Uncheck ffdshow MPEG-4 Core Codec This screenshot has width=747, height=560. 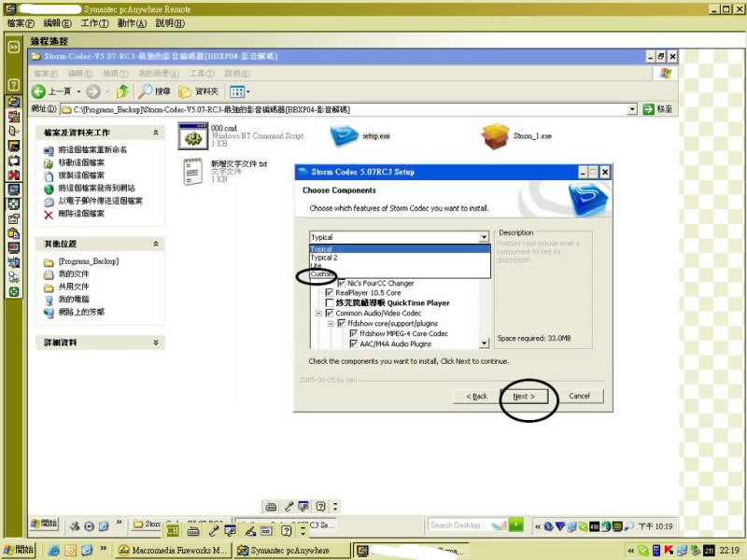354,333
